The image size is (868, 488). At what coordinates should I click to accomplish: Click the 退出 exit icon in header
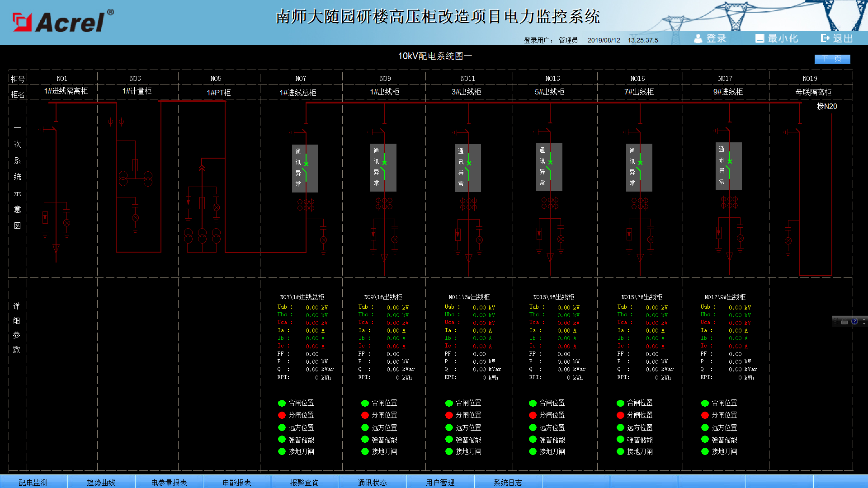pyautogui.click(x=825, y=38)
